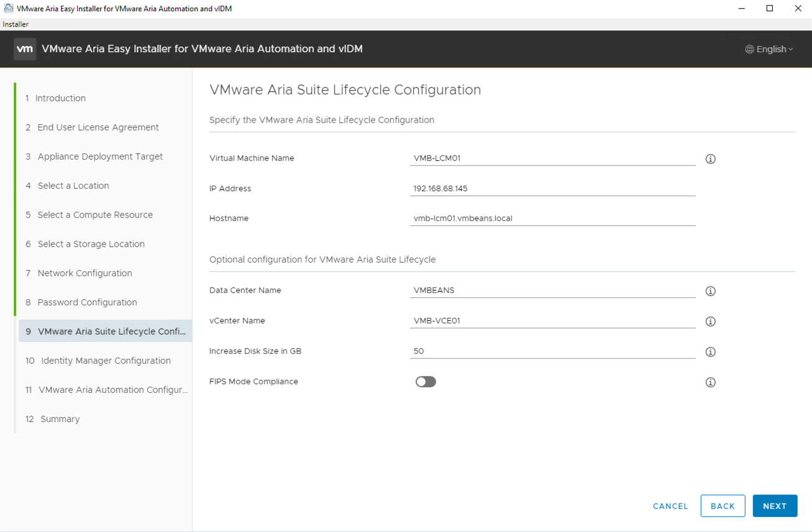The image size is (812, 532).
Task: Click the info icon beside Virtual Machine Name
Action: click(x=711, y=159)
